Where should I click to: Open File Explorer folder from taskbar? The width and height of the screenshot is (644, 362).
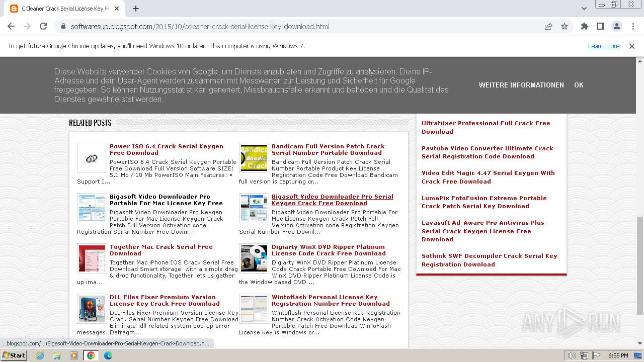tap(57, 355)
